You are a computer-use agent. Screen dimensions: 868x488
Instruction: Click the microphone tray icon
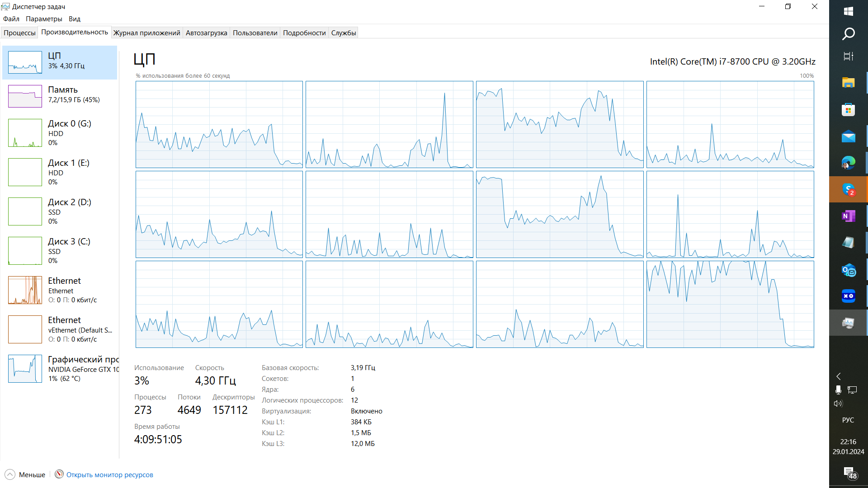(838, 390)
